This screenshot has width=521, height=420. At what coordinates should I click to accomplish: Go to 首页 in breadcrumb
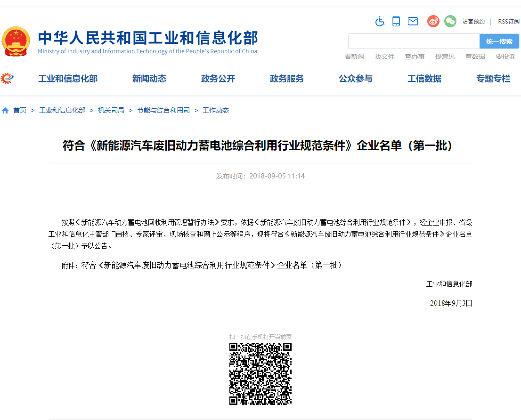pyautogui.click(x=20, y=110)
